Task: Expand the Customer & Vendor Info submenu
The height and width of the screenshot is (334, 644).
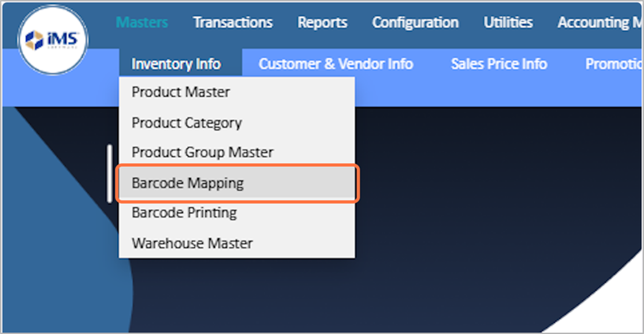Action: click(x=336, y=63)
